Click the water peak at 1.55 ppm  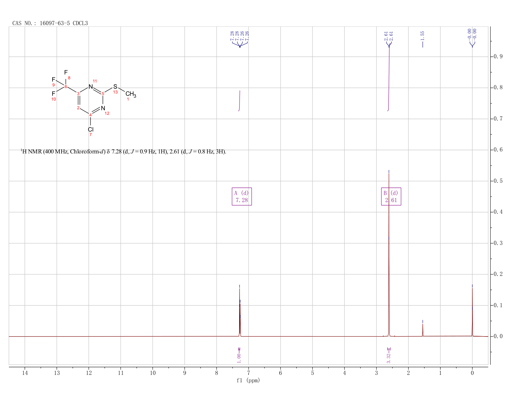[x=423, y=330]
